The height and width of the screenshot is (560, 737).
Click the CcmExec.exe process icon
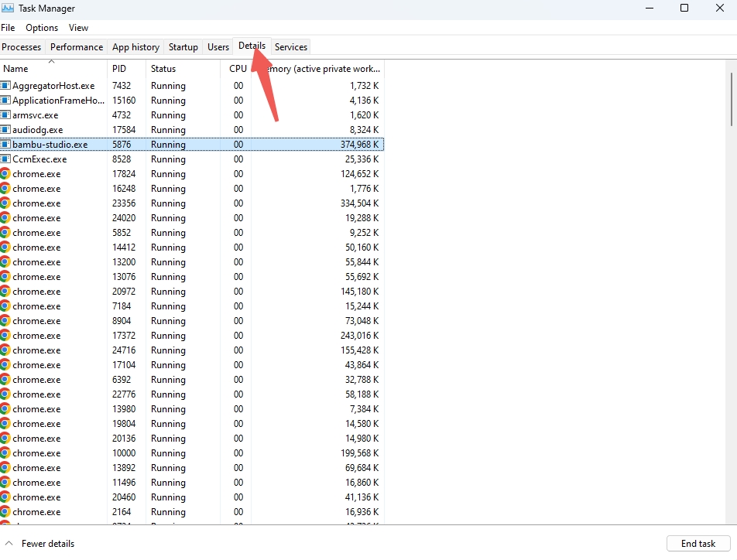coord(5,159)
